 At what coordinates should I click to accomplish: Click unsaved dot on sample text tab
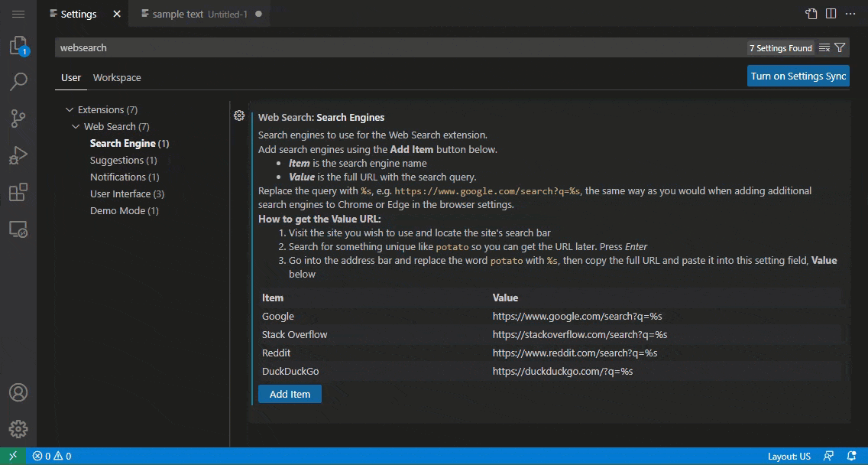258,14
